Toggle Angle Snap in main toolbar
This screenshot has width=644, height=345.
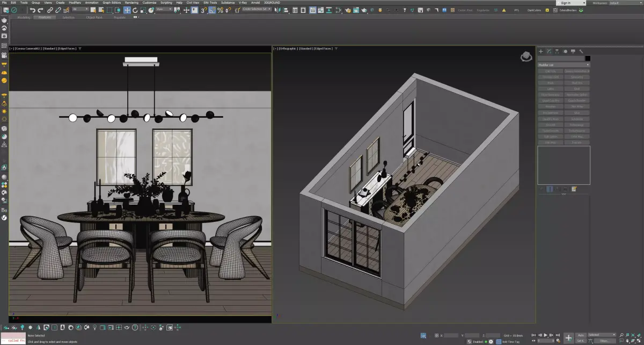point(212,10)
